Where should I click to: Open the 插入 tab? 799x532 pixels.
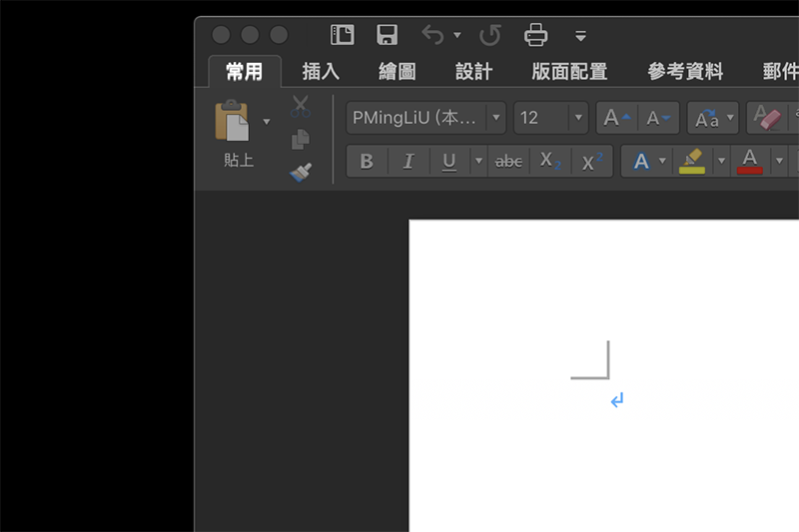tap(321, 71)
